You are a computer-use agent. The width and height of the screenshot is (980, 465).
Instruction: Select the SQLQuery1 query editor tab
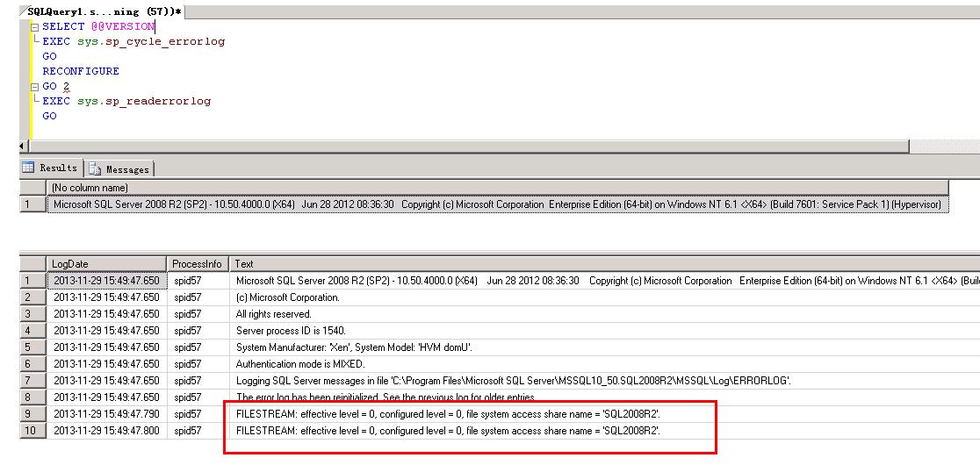click(x=105, y=11)
